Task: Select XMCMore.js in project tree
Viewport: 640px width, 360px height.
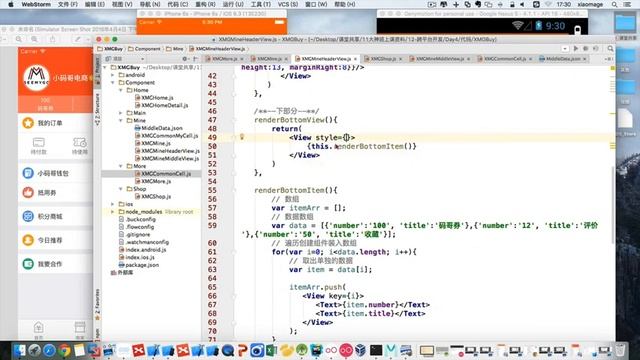Action: coord(153,181)
